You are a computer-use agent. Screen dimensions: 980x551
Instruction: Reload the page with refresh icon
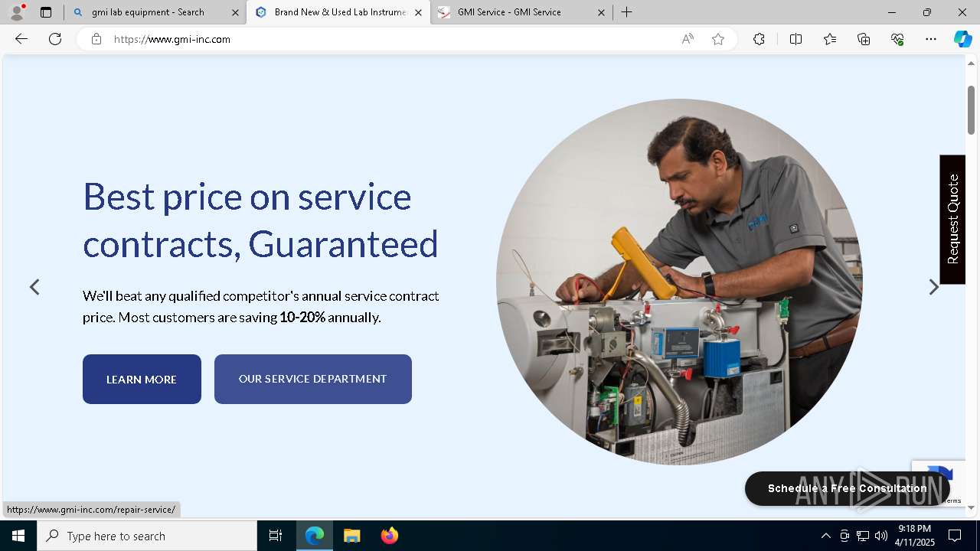click(x=55, y=39)
